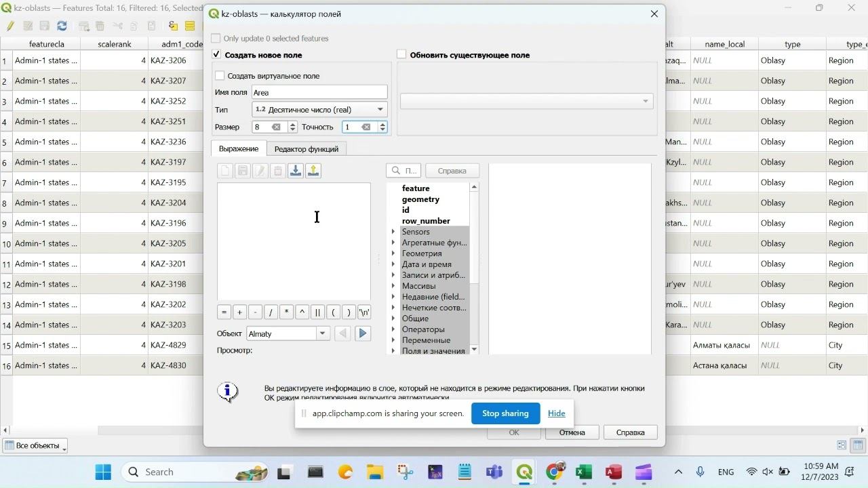
Task: Insert the string concatenation operator
Action: pos(317,312)
